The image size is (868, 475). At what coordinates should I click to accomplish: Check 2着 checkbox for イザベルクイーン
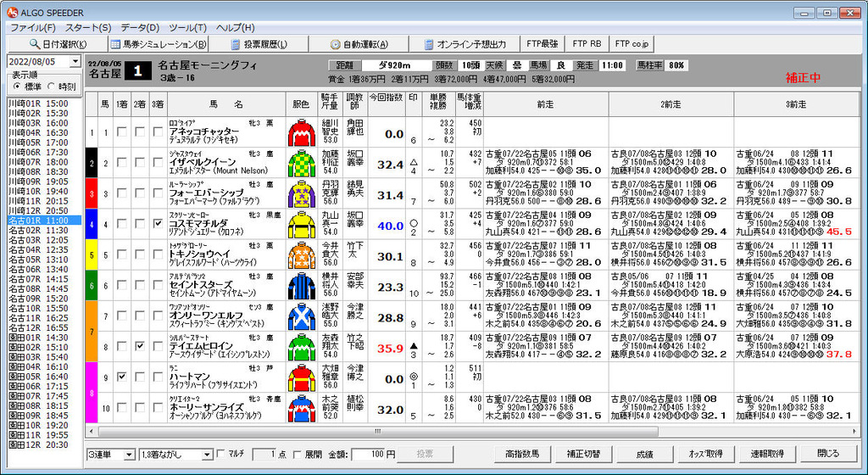[x=140, y=162]
